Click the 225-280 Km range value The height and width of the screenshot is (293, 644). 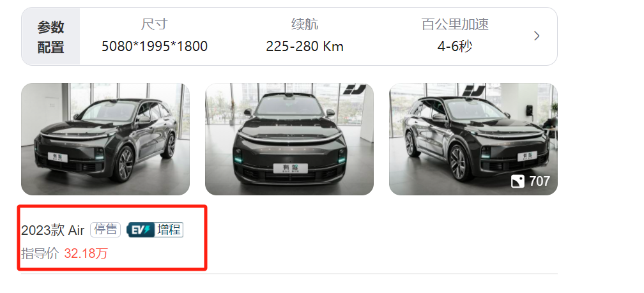pyautogui.click(x=304, y=47)
